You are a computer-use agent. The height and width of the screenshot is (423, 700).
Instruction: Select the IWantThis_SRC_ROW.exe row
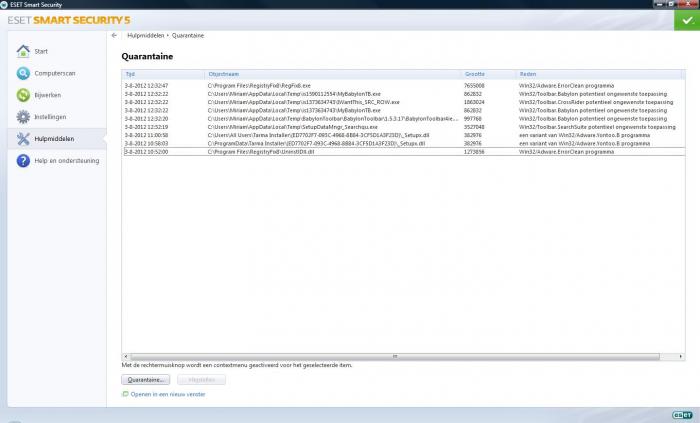(404, 102)
